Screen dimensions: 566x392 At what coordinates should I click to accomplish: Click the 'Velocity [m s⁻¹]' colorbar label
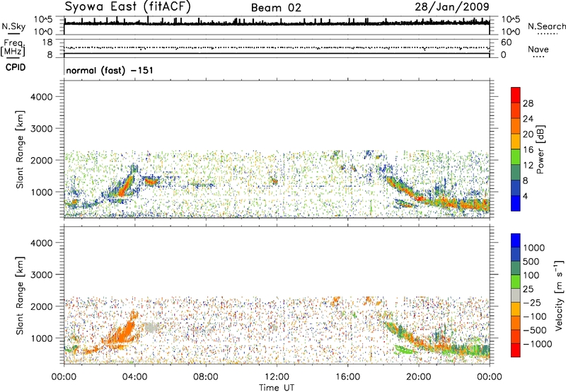tap(559, 295)
